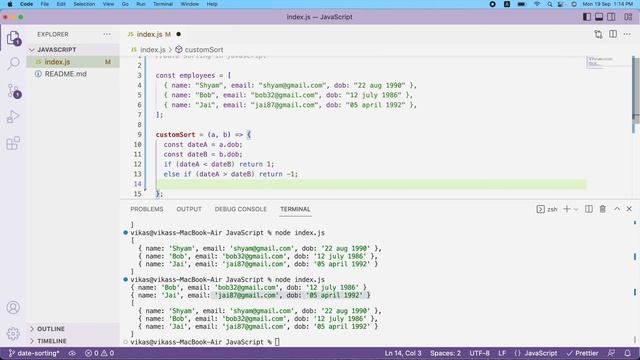
Task: Change encoding via UTF-8 status item
Action: point(479,353)
